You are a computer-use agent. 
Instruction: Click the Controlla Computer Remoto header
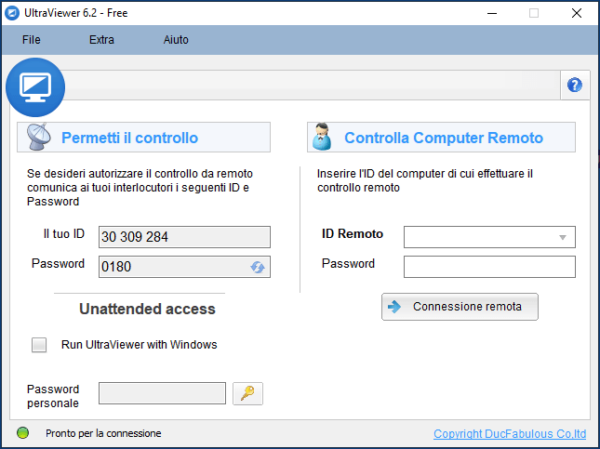pos(441,137)
